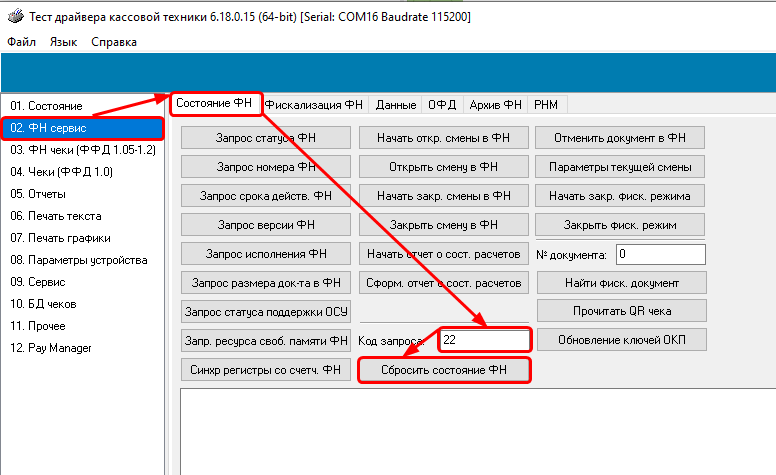Click Закрыть смену в ФН button
Screen dimensions: 776x475
[444, 225]
